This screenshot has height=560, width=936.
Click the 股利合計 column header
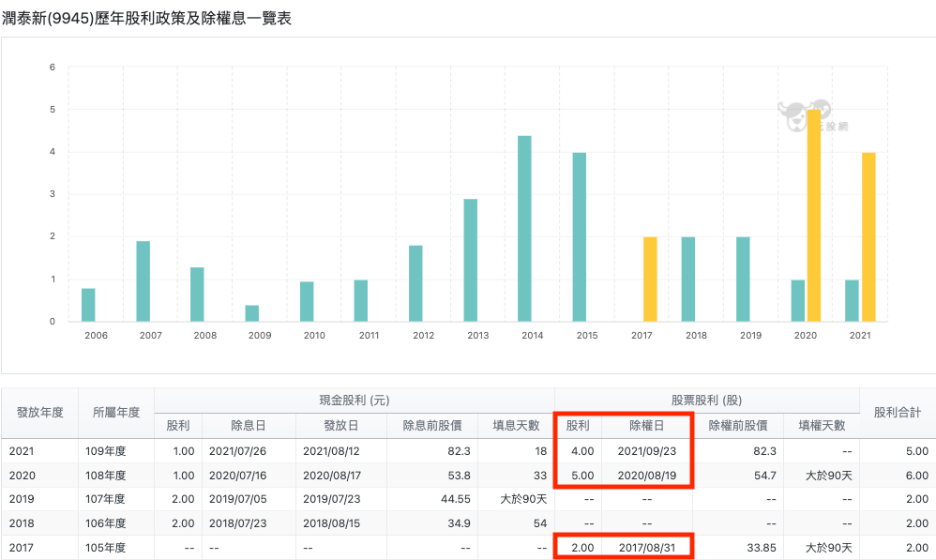click(x=898, y=413)
